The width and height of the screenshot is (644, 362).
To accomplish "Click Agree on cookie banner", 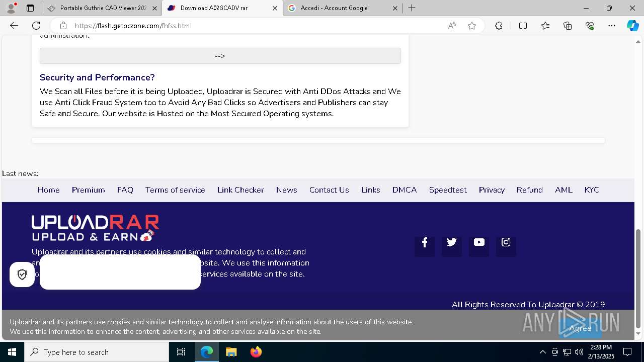I will 580,328.
